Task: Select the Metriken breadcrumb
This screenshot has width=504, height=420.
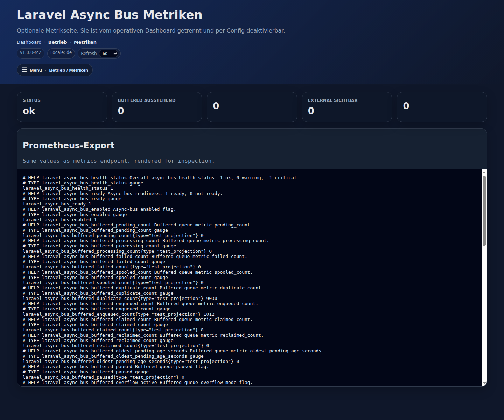Action: [85, 42]
